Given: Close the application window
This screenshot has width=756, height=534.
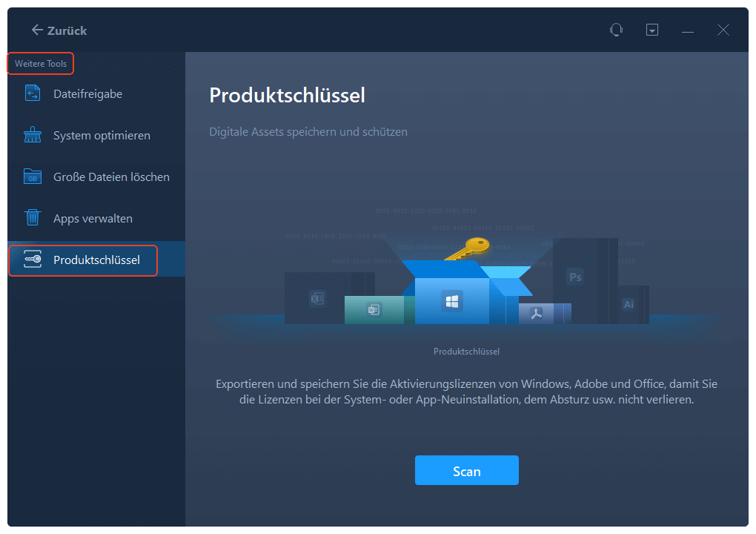Looking at the screenshot, I should click(x=723, y=30).
